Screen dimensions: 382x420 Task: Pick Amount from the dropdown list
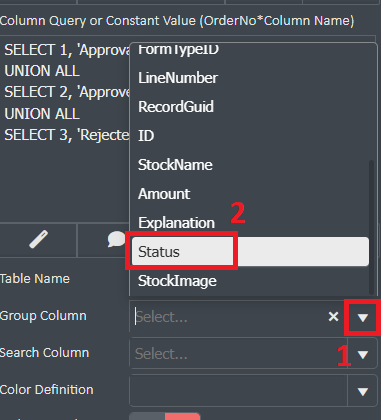[x=250, y=194]
